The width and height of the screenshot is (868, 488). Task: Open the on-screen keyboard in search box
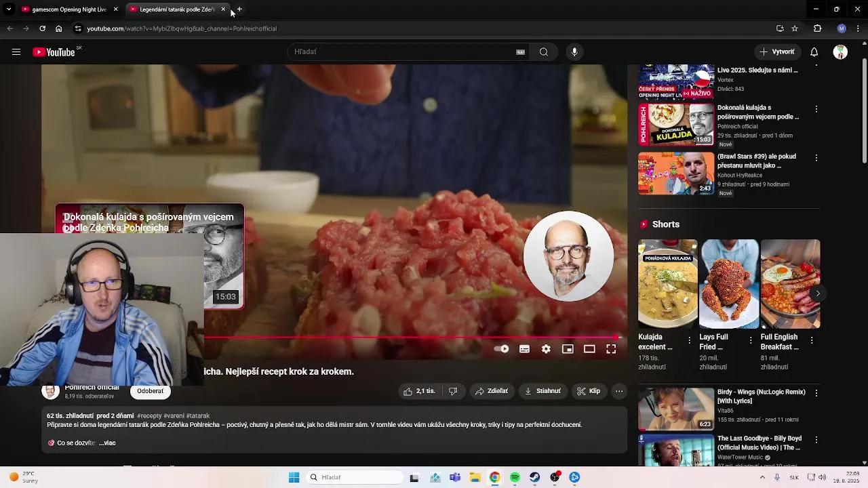[520, 52]
